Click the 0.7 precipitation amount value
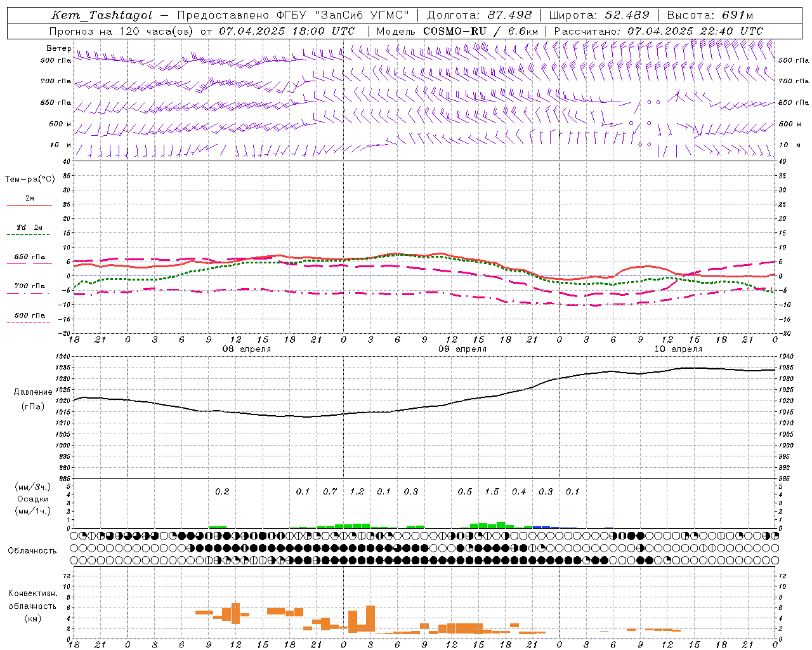Screen dimensions: 812x650 point(330,491)
